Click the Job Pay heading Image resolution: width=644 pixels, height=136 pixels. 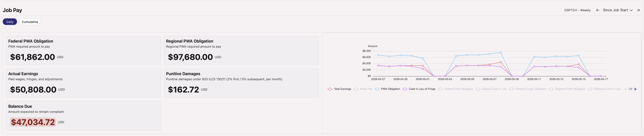coord(12,10)
